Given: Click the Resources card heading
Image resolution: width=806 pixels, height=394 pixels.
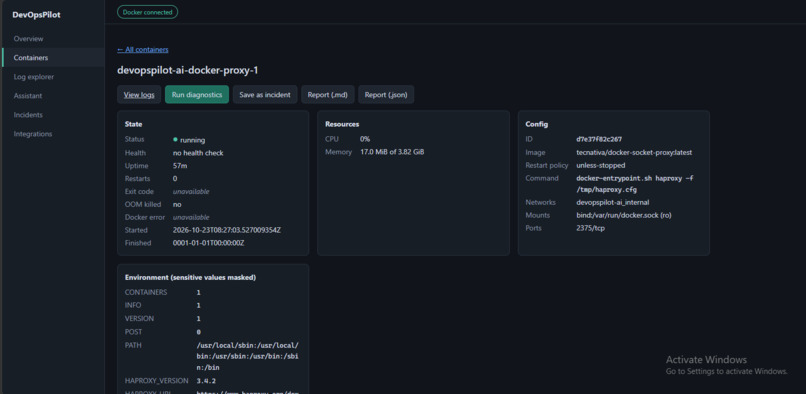Looking at the screenshot, I should click(342, 124).
